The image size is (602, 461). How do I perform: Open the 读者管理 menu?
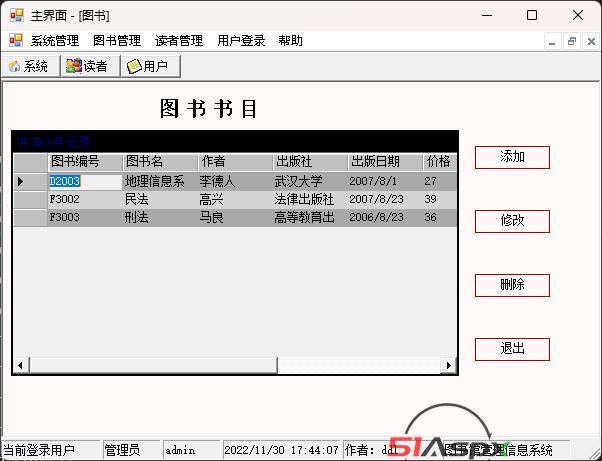coord(179,41)
